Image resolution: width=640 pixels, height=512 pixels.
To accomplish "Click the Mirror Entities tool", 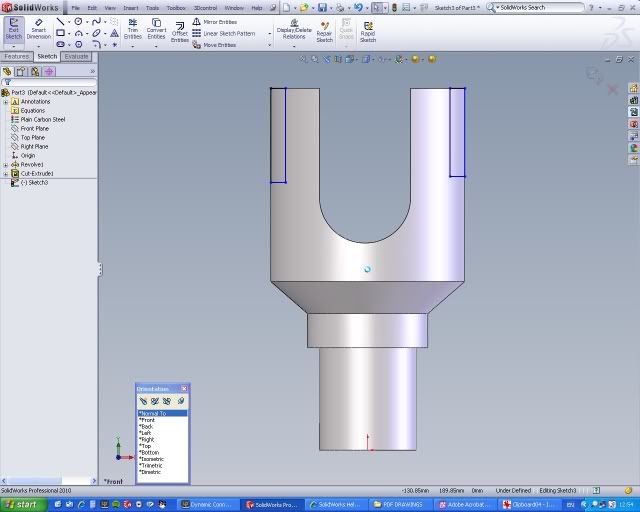I will [x=218, y=21].
